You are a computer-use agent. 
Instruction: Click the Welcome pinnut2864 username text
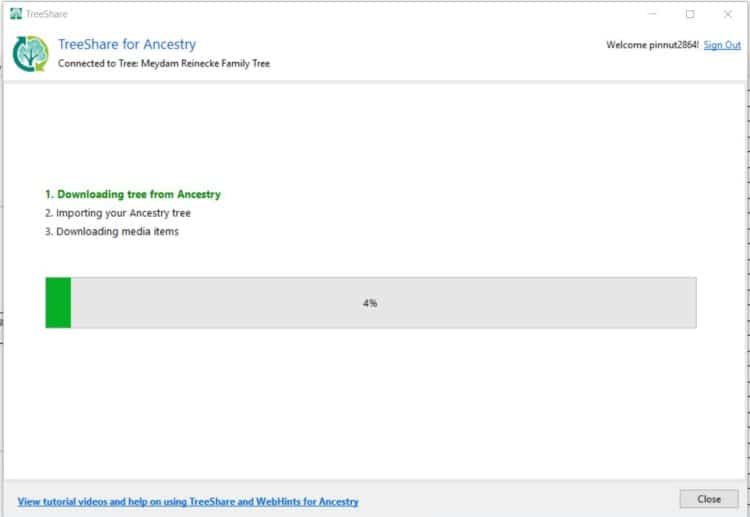pyautogui.click(x=652, y=45)
